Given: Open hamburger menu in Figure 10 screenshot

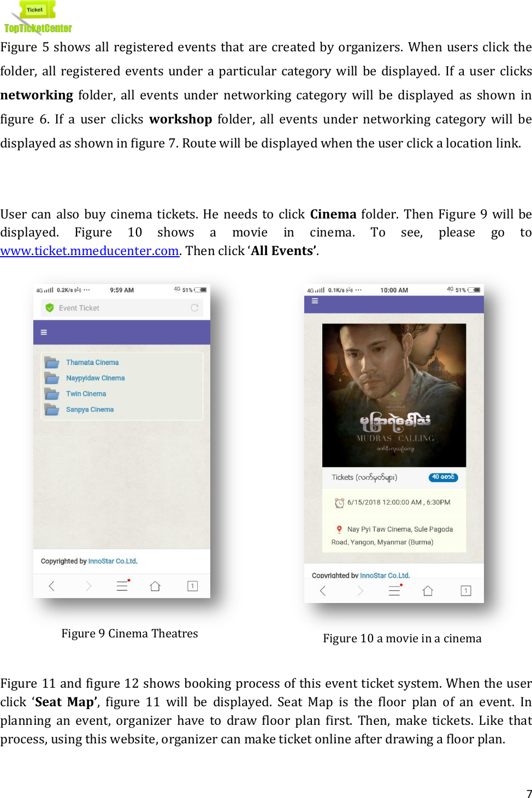Looking at the screenshot, I should click(315, 301).
